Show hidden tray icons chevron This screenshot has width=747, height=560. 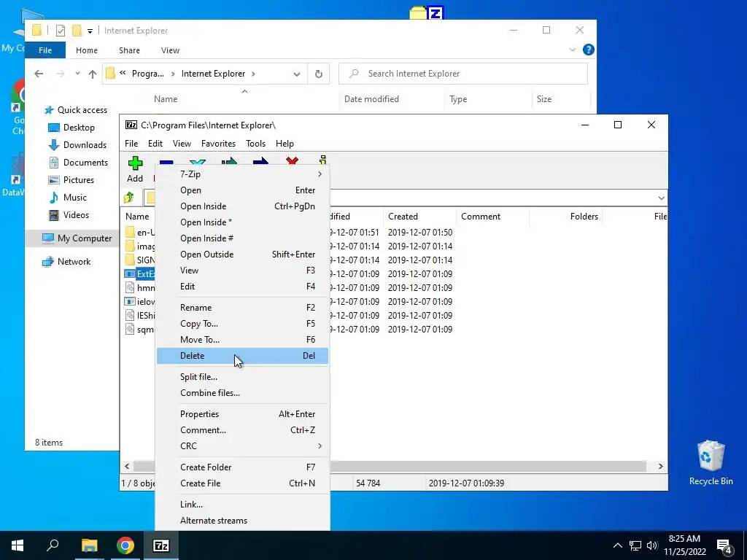pyautogui.click(x=617, y=545)
